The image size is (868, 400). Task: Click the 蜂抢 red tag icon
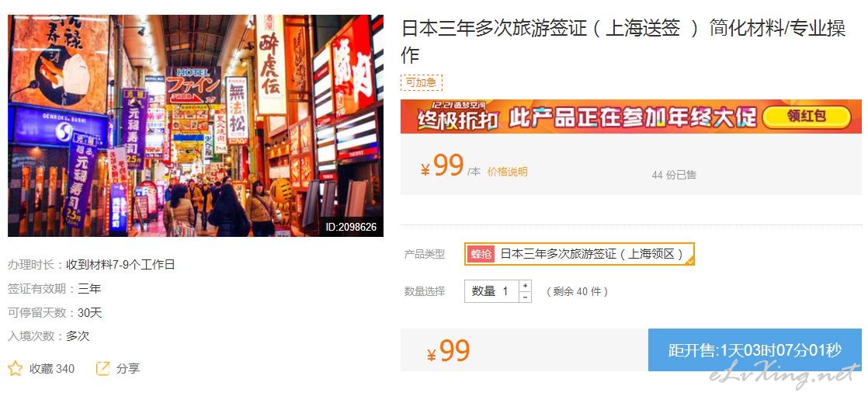[481, 254]
